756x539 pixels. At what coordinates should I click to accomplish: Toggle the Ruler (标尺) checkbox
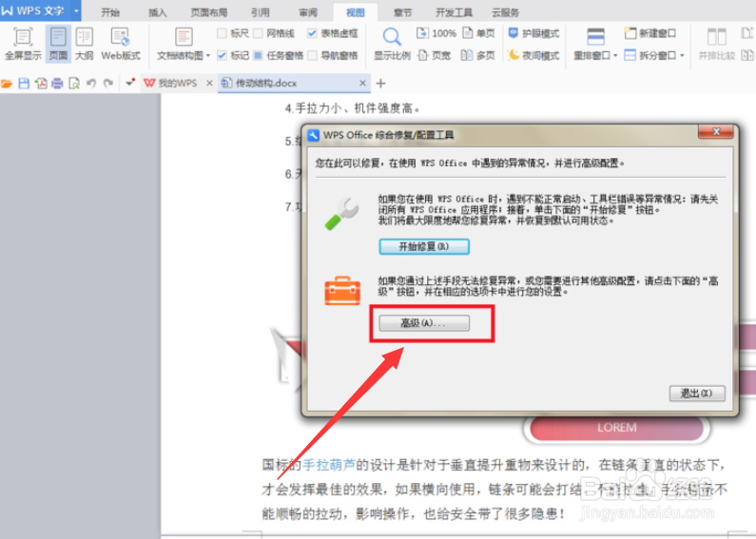click(222, 33)
